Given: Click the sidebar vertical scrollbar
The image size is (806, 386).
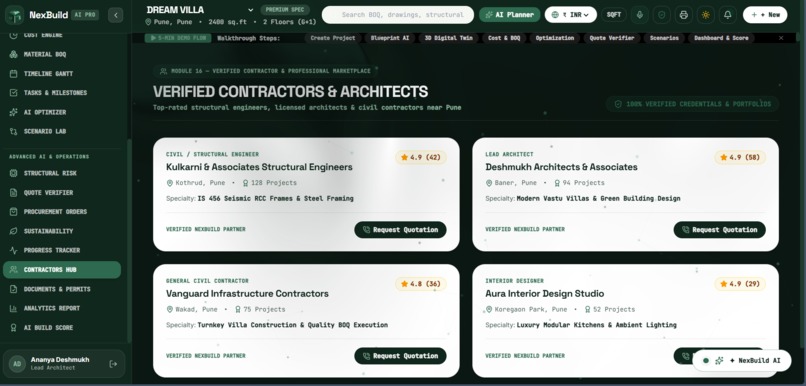Looking at the screenshot, I should click(x=129, y=242).
